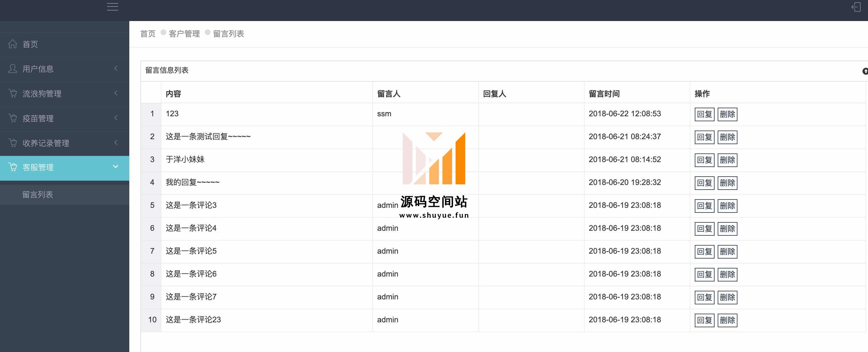The height and width of the screenshot is (352, 868).
Task: Reply to 这是一条评论3
Action: point(704,206)
